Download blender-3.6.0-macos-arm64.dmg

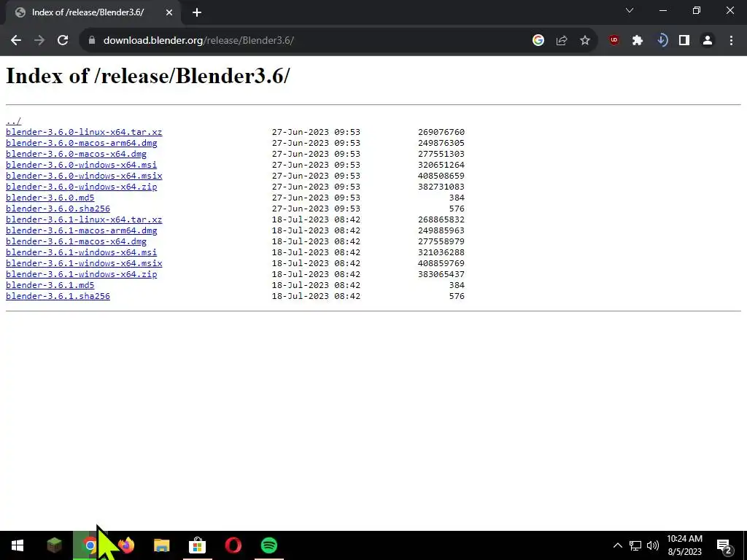click(x=82, y=143)
